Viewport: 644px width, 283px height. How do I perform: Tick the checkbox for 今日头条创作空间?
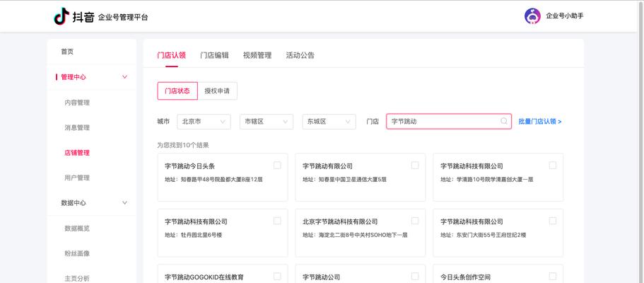552,277
